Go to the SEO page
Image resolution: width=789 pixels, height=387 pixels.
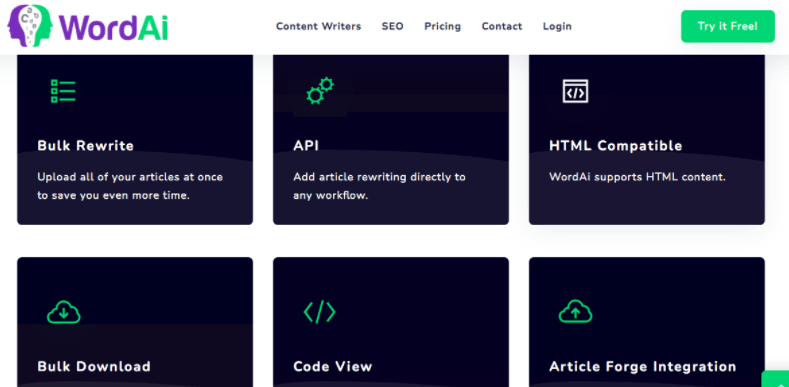[392, 26]
